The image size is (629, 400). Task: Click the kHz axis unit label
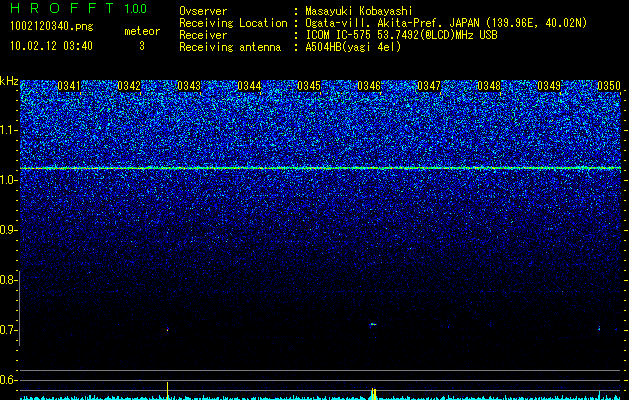click(x=9, y=81)
